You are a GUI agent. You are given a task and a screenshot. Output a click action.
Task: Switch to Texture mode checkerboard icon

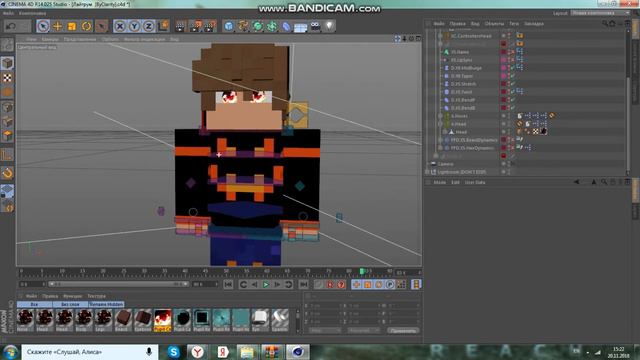click(x=7, y=78)
